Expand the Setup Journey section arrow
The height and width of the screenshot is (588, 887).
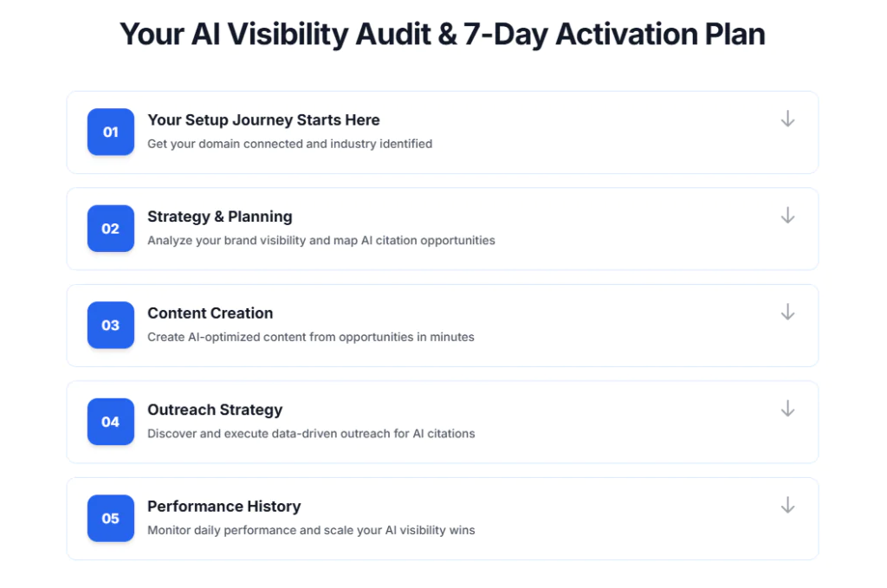click(787, 120)
